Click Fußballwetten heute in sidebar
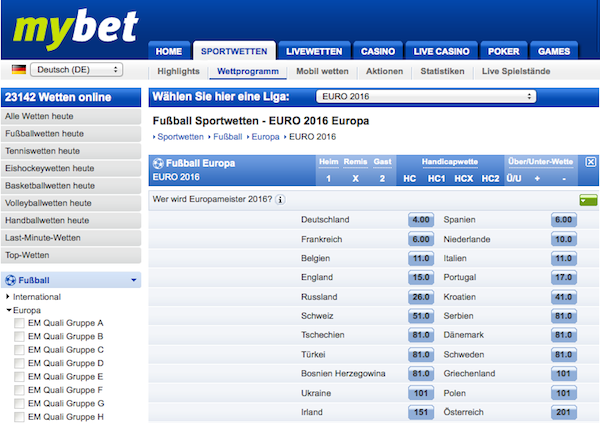The width and height of the screenshot is (600, 423). pyautogui.click(x=71, y=134)
